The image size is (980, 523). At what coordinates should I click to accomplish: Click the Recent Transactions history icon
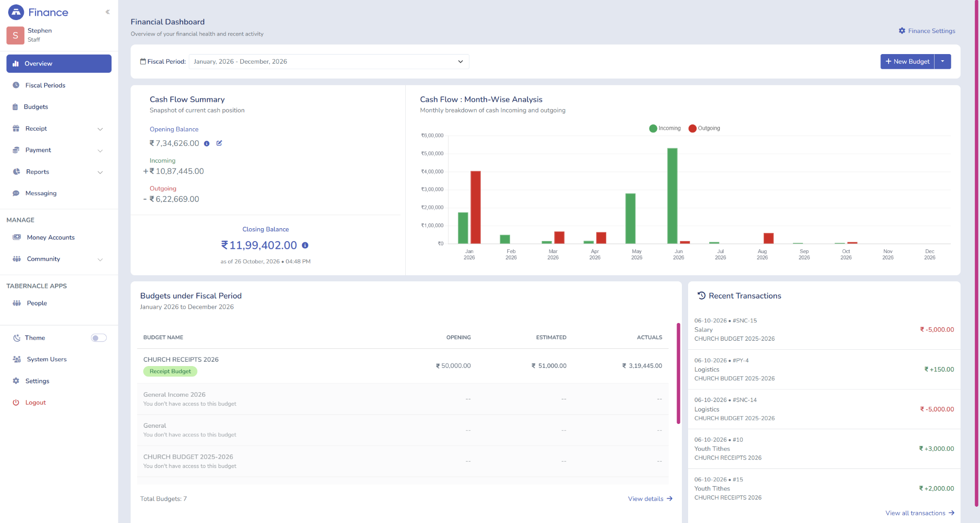[702, 296]
